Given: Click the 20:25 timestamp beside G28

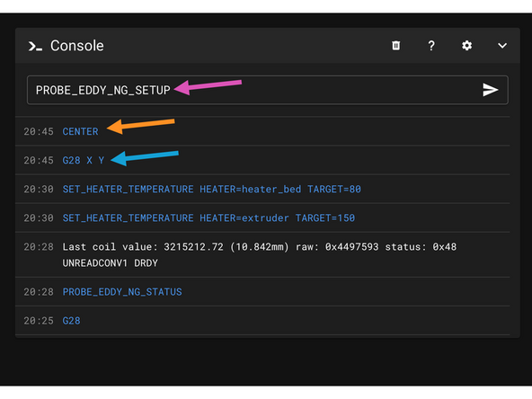Looking at the screenshot, I should 39,321.
